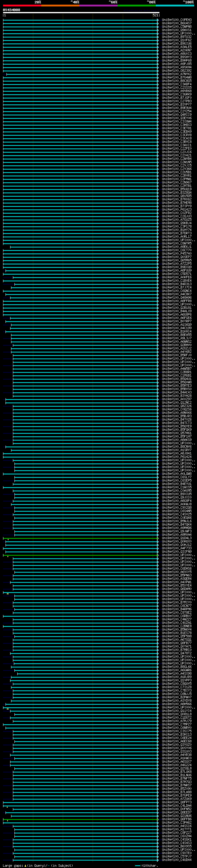Open hit UniRef100_C4UD44
This screenshot has height=868, width=197.
pos(177,860)
